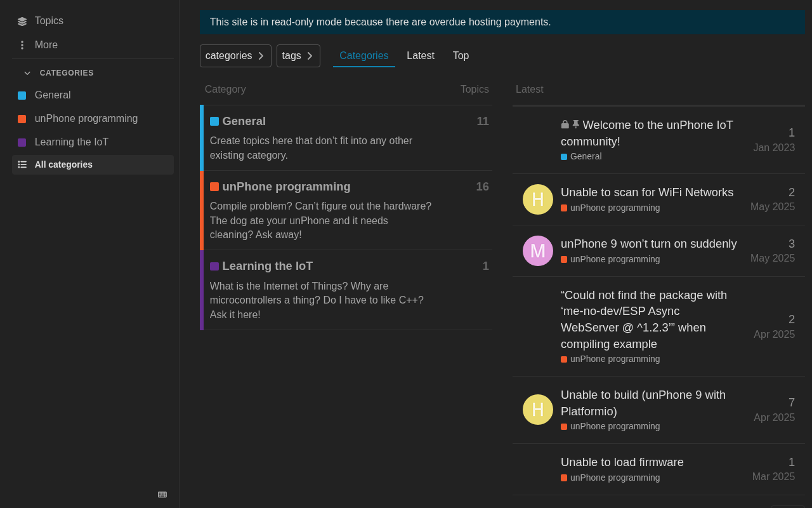The image size is (812, 508).
Task: Click the H avatar beside WiFi Networks topic
Action: 538,199
